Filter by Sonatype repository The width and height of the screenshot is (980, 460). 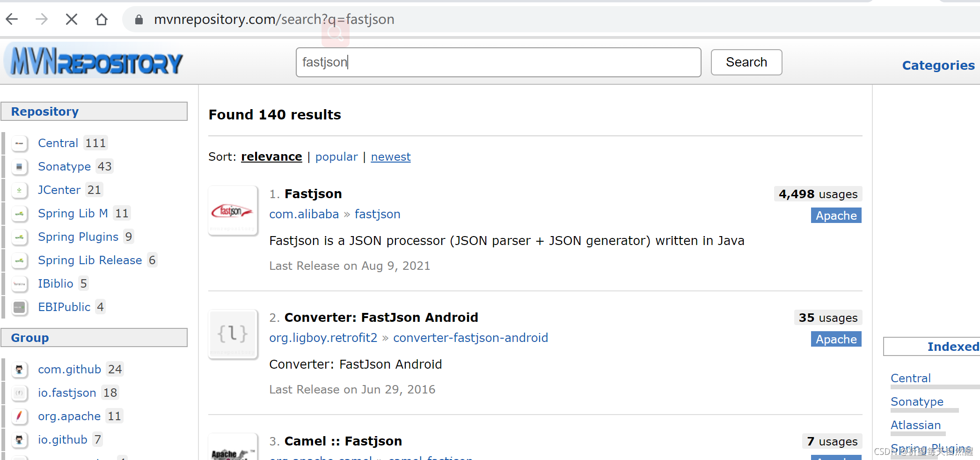pos(64,166)
